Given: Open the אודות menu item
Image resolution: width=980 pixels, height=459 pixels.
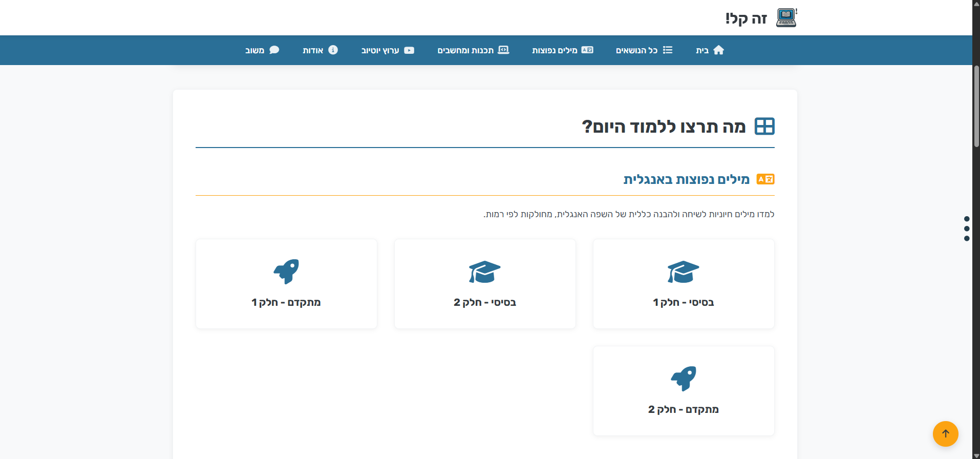Looking at the screenshot, I should [x=320, y=50].
